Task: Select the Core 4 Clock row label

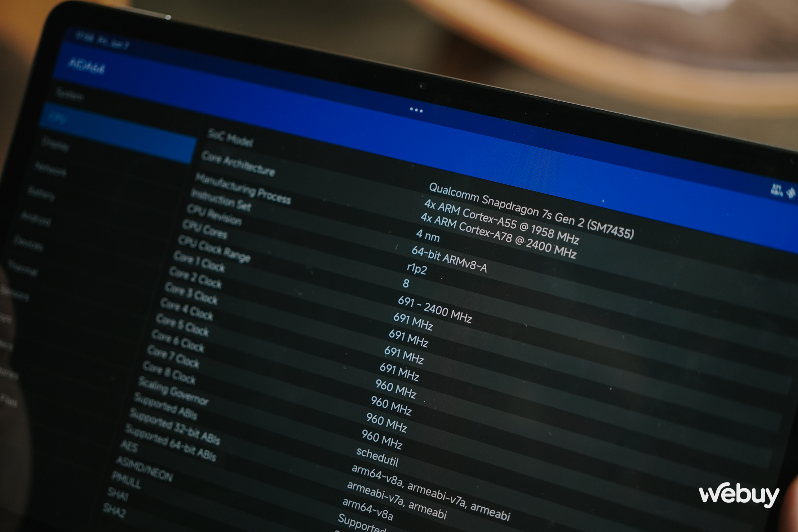Action: coord(187,309)
